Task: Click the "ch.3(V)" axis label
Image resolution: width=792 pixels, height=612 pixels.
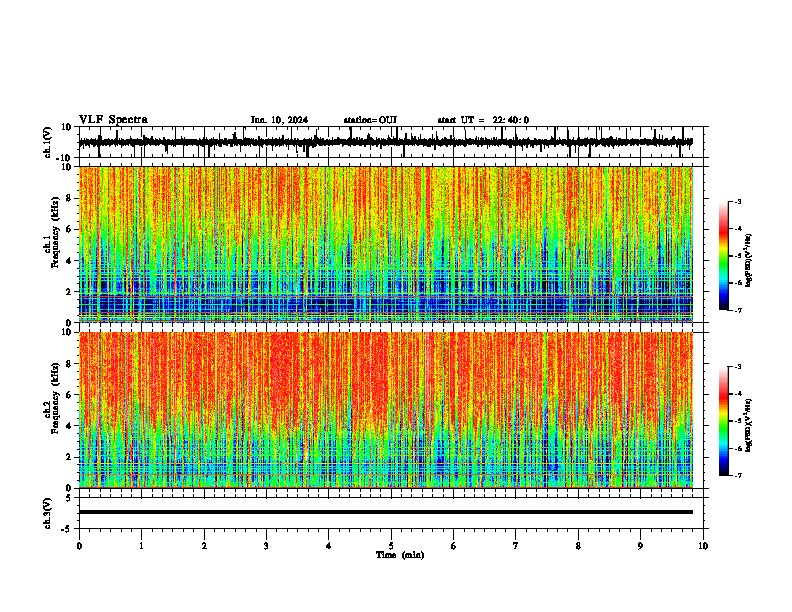Action: (48, 513)
